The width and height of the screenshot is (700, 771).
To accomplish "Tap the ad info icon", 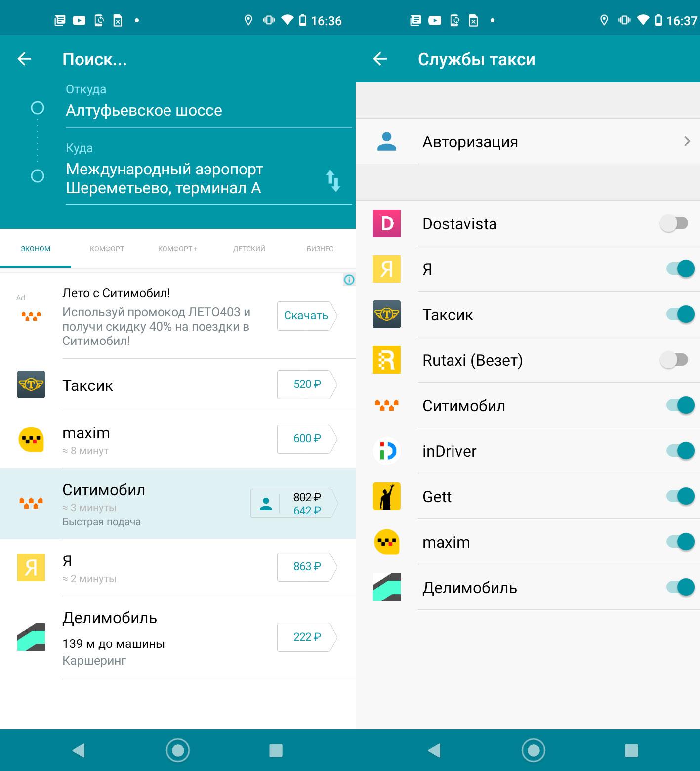I will point(349,280).
